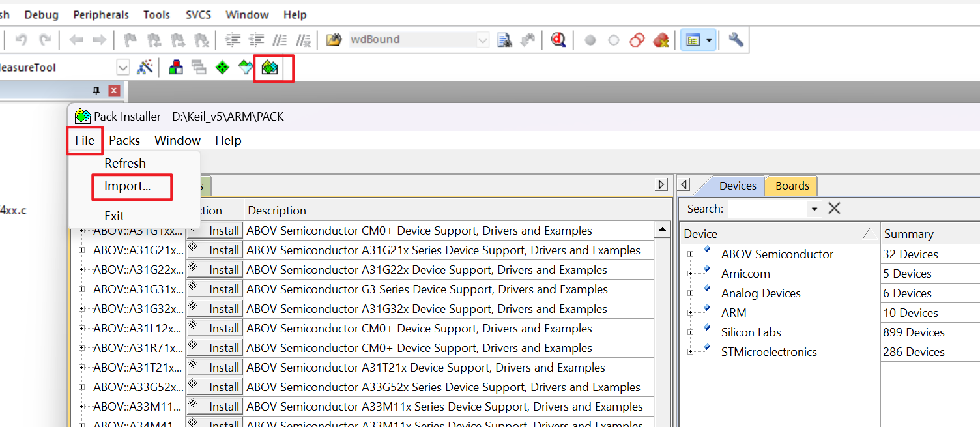
Task: Expand the ABOV::A31T21x pack row
Action: click(81, 368)
